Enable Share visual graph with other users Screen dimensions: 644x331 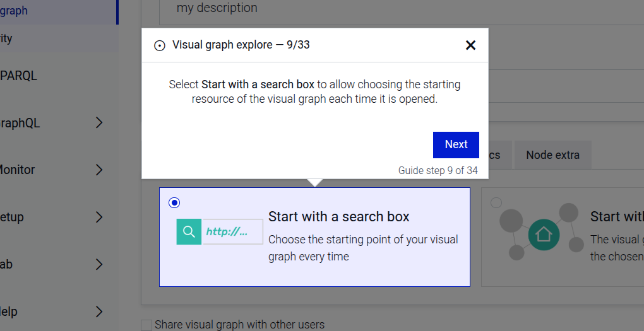[x=147, y=325]
